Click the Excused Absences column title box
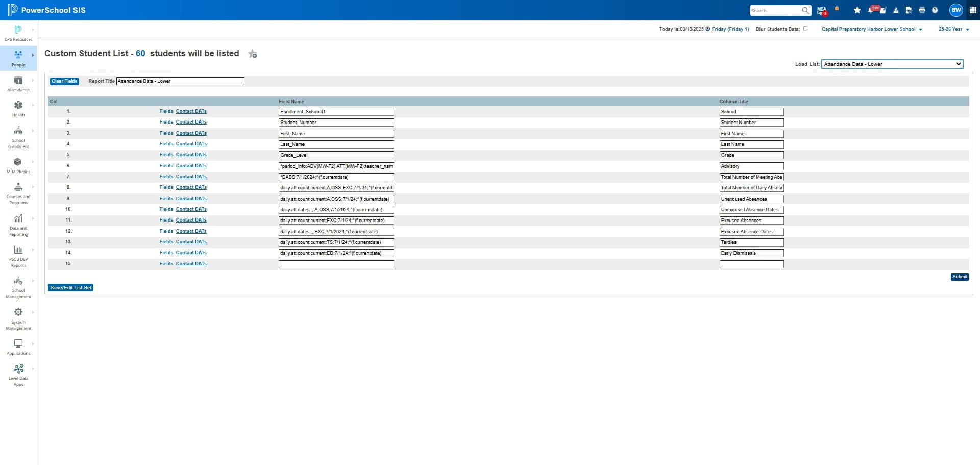This screenshot has width=980, height=465. [751, 221]
